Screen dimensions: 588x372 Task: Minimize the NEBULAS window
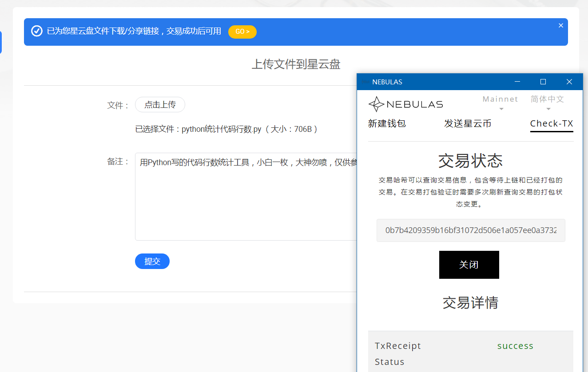[x=517, y=82]
